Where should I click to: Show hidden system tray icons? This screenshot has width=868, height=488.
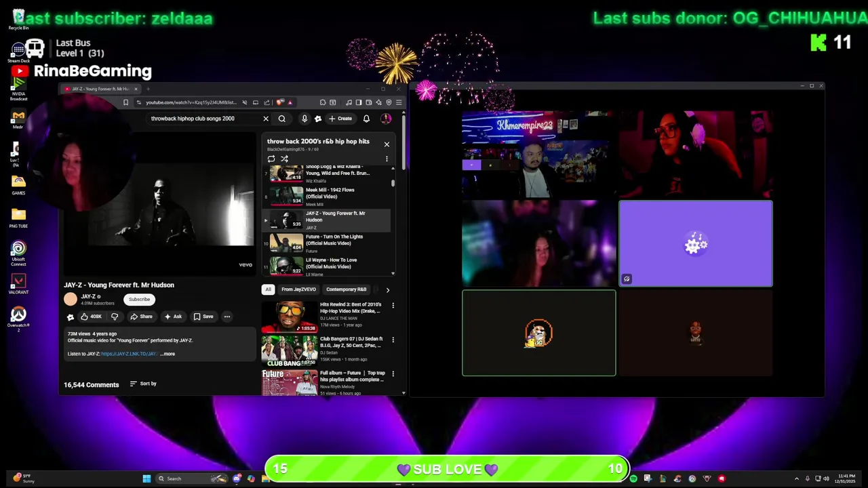pyautogui.click(x=797, y=479)
